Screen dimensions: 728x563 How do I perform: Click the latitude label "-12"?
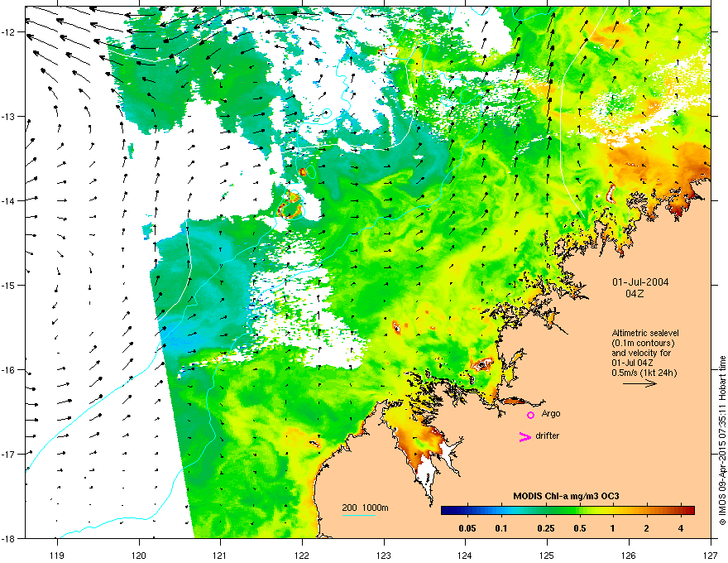(x=9, y=32)
